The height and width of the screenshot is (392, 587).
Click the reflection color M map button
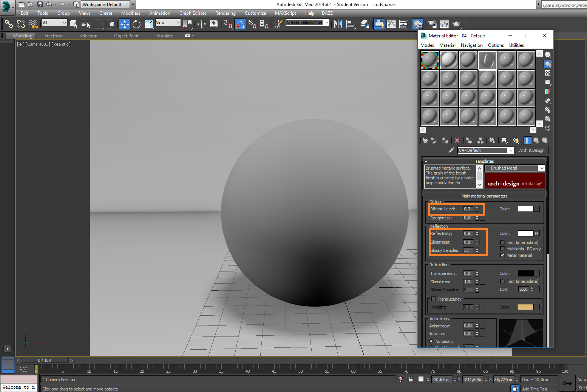[536, 233]
